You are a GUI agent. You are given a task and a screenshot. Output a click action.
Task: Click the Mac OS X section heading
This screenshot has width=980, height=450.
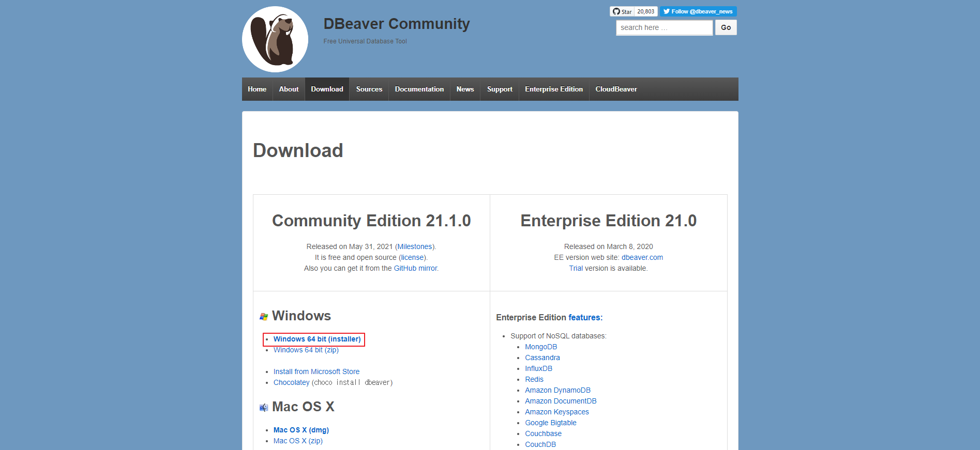pos(303,407)
